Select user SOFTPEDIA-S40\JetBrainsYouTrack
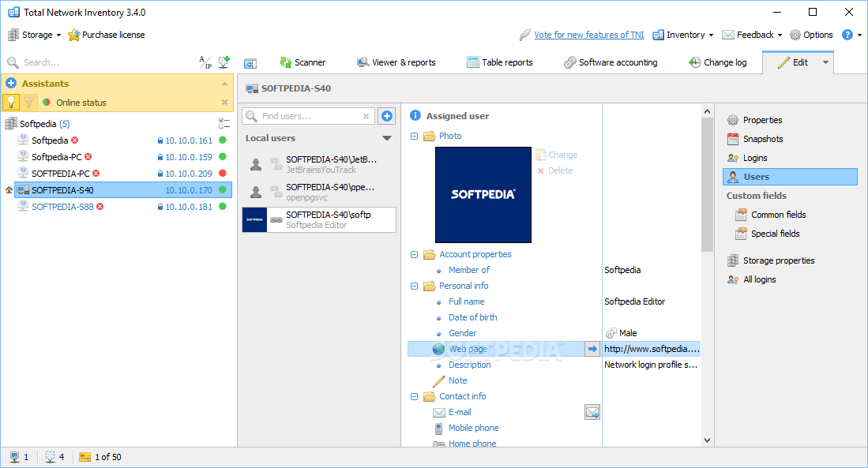Screen dimensions: 868x468 click(x=319, y=164)
